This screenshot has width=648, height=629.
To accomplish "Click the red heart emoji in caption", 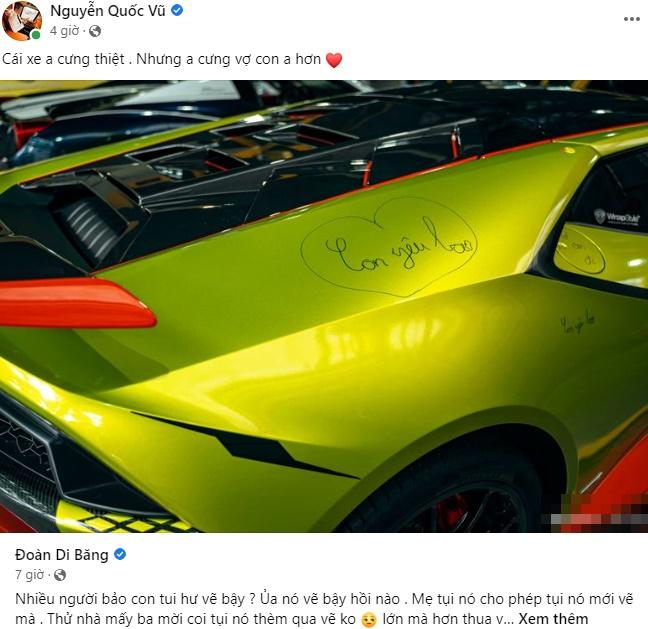I will (334, 60).
